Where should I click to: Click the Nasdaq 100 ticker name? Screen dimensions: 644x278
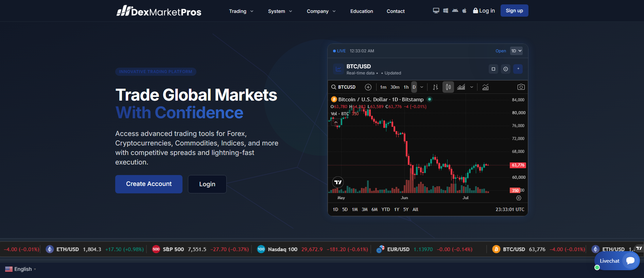click(x=283, y=249)
